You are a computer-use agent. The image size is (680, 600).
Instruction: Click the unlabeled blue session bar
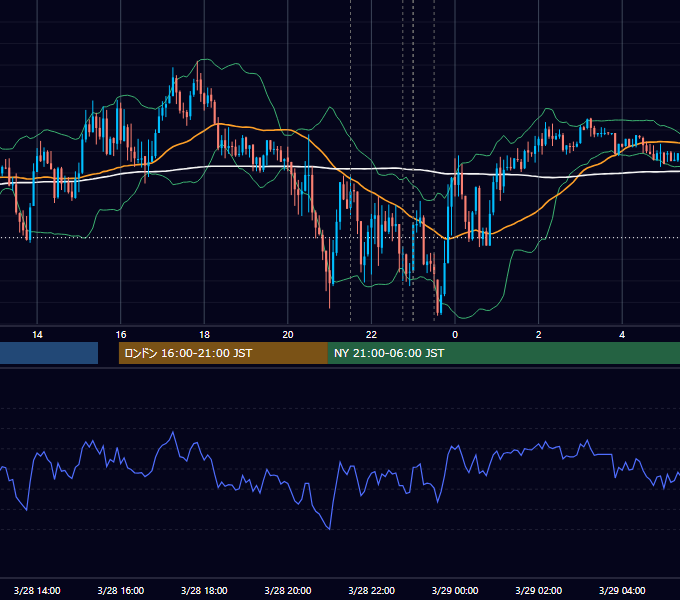click(x=49, y=353)
